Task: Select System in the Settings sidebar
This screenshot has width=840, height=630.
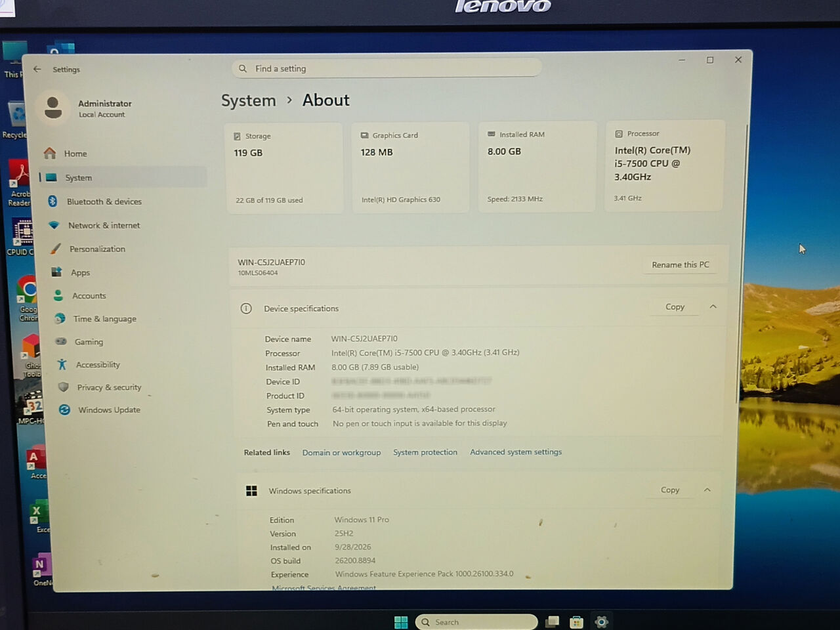Action: tap(123, 177)
